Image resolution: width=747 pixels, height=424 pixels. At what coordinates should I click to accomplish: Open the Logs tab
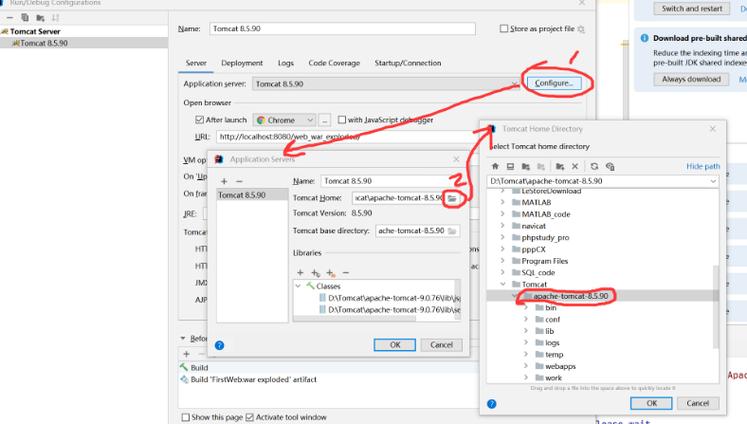pyautogui.click(x=285, y=63)
